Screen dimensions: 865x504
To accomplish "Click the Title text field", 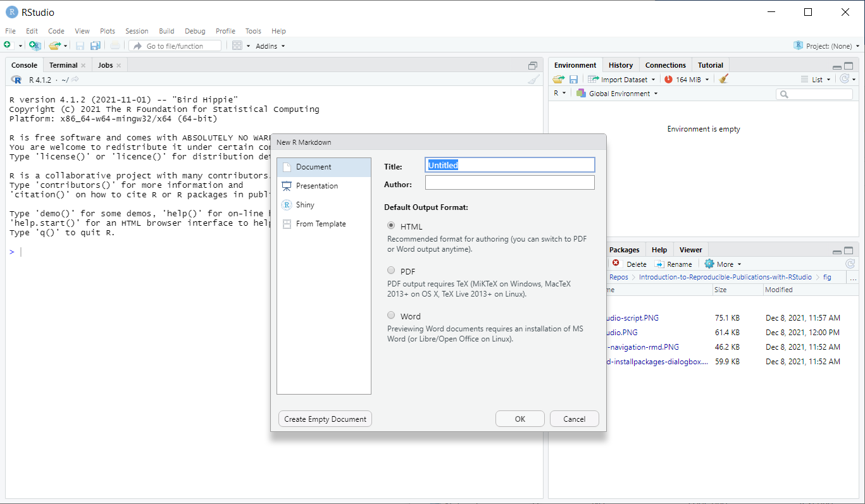I will click(x=510, y=165).
